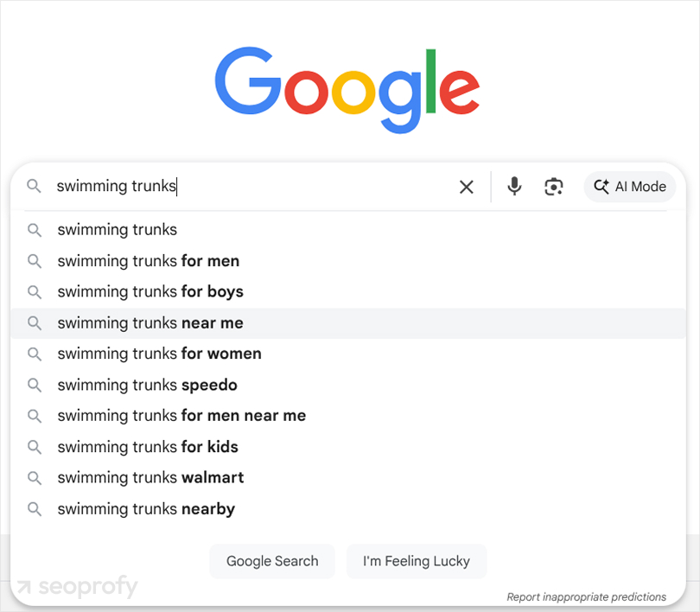
Task: Click the magnifying glass inside the search bar
Action: coord(34,186)
